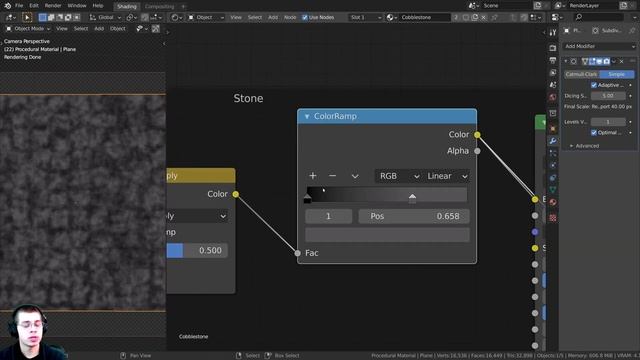Open node editor Node menu
The width and height of the screenshot is (640, 360).
pos(290,17)
